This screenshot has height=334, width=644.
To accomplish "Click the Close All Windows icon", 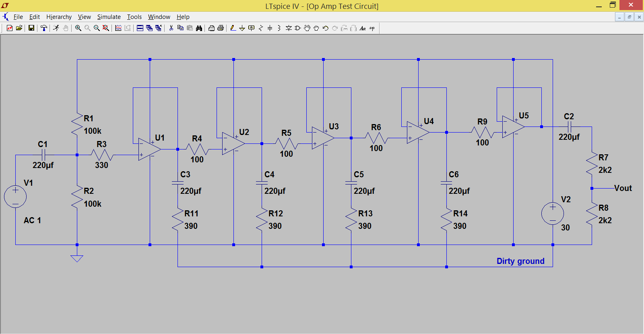I will (x=159, y=28).
